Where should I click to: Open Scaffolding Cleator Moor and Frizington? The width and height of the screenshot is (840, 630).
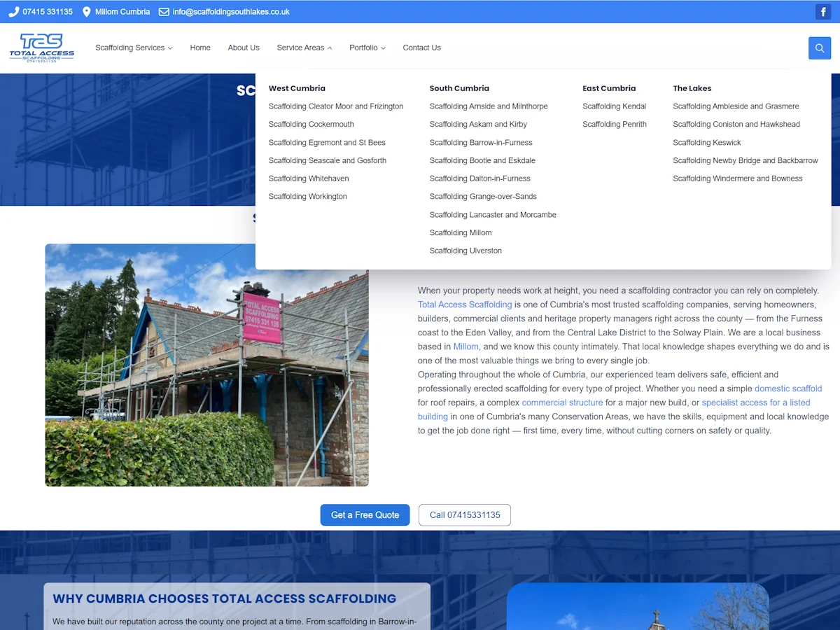336,106
